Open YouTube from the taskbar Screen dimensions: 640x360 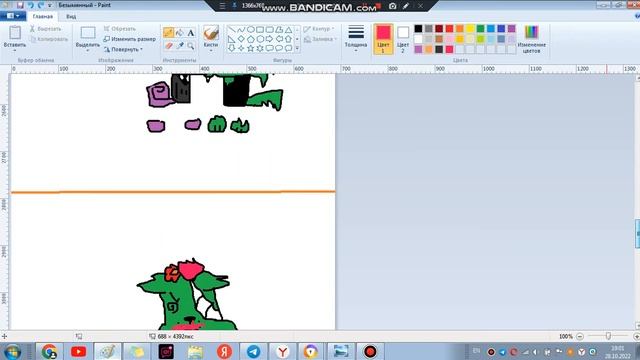point(78,351)
